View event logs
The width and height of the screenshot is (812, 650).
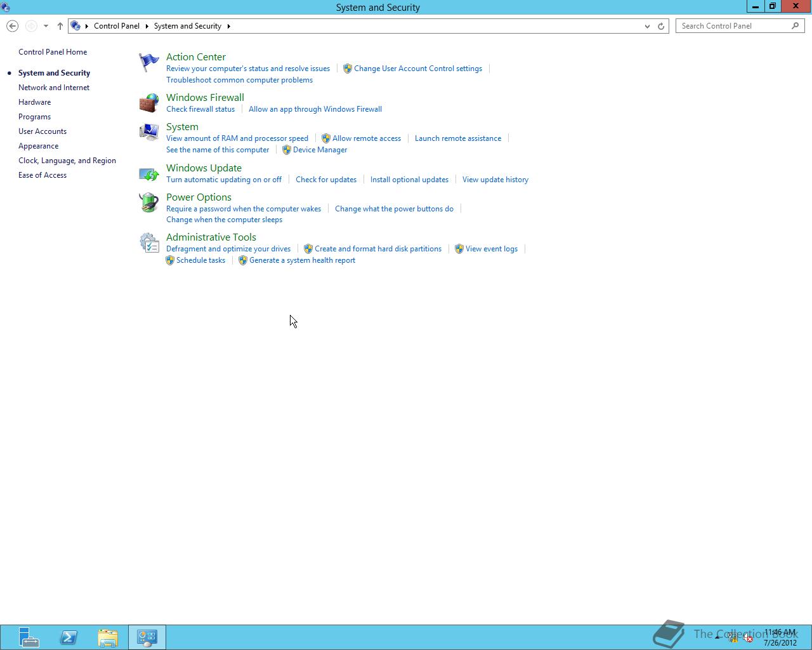pyautogui.click(x=492, y=249)
